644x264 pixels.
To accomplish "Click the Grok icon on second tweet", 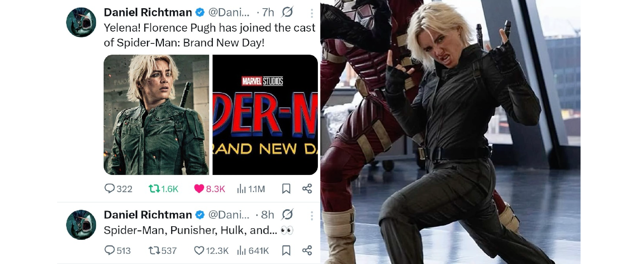I will coord(287,214).
